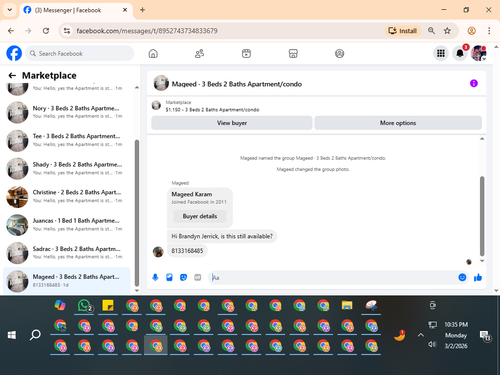Open the Facebook Home icon
This screenshot has height=375, width=500.
tap(153, 53)
